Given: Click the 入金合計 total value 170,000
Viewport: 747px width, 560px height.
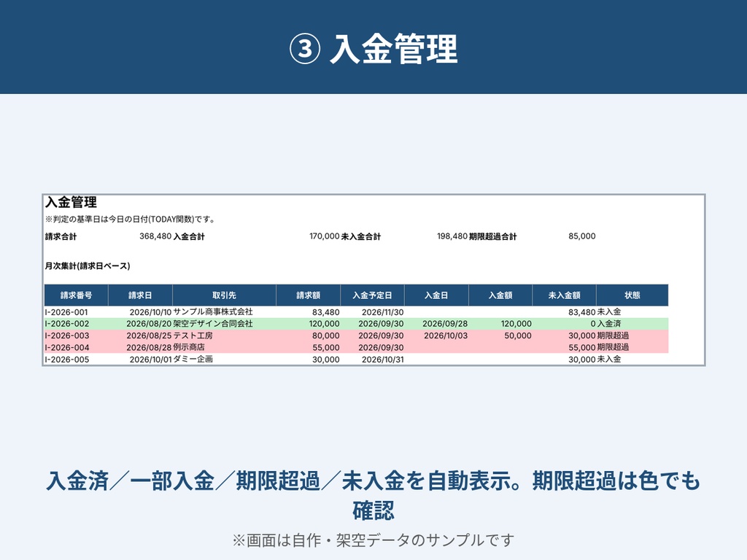Looking at the screenshot, I should 325,236.
